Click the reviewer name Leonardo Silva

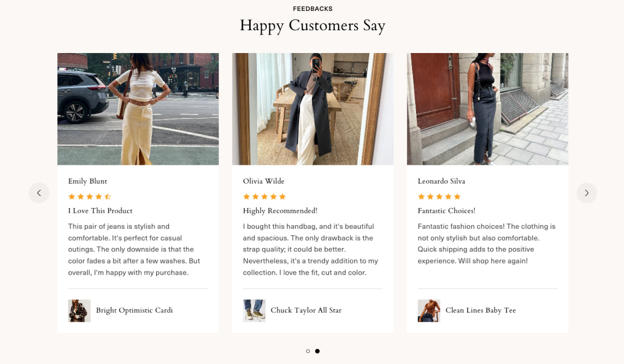(x=441, y=181)
